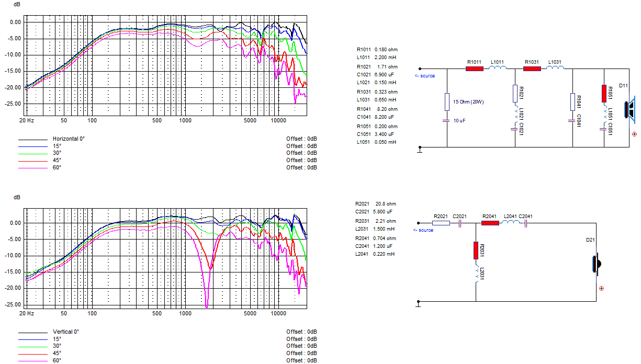Click the 15 Ohm (20W) resistor symbol
Screen dimensions: 641x364
tap(447, 102)
